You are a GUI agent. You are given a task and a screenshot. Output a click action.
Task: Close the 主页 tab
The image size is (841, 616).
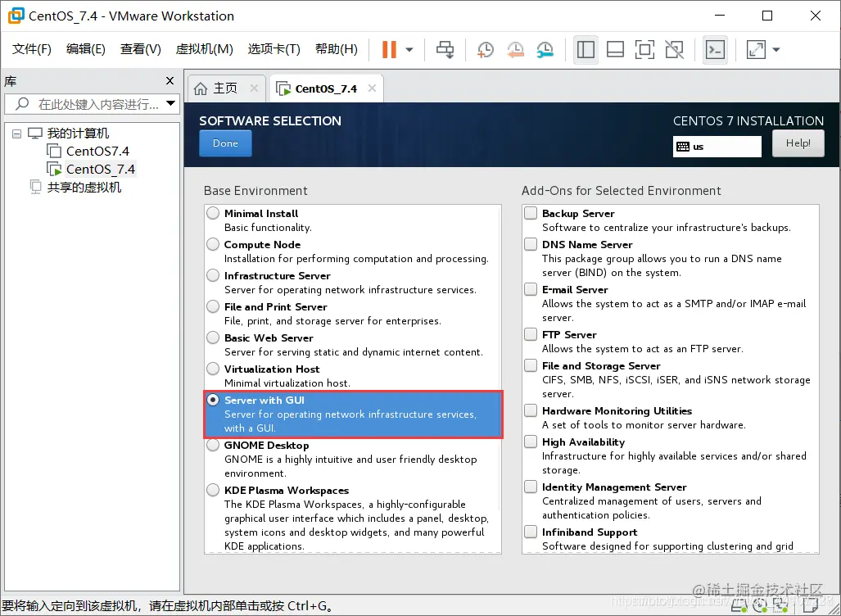(x=254, y=88)
